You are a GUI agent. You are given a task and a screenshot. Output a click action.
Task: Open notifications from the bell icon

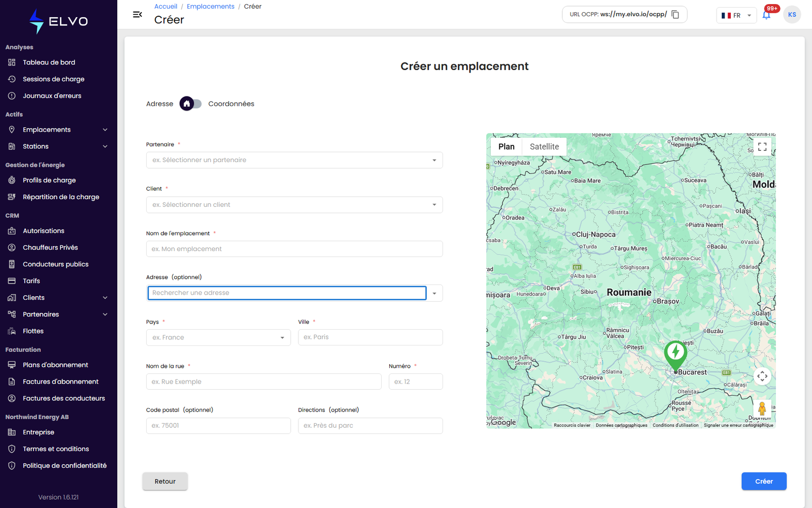coord(766,15)
